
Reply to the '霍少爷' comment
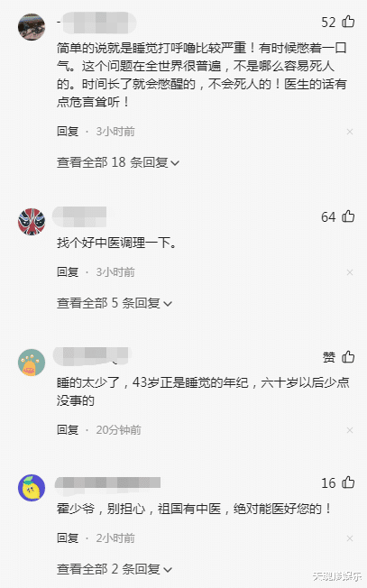pos(68,538)
